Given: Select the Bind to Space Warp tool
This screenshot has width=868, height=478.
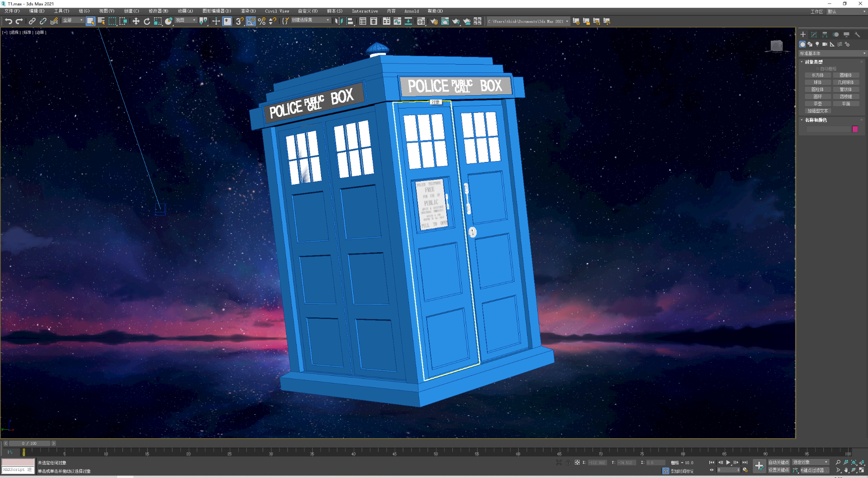Looking at the screenshot, I should (x=54, y=21).
